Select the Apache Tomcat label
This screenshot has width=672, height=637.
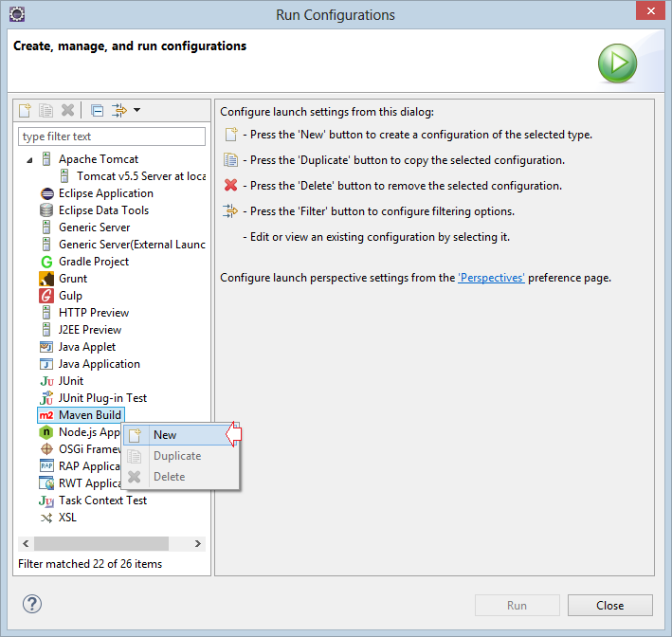(99, 159)
